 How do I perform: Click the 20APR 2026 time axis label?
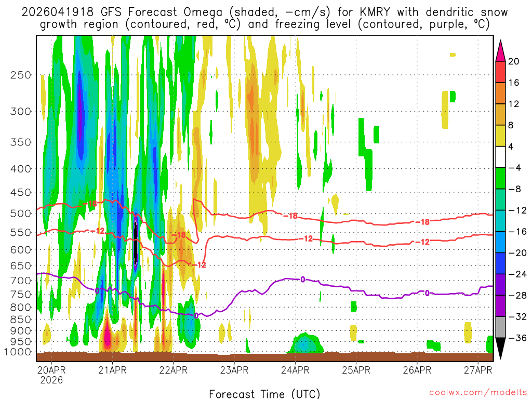[x=51, y=375]
